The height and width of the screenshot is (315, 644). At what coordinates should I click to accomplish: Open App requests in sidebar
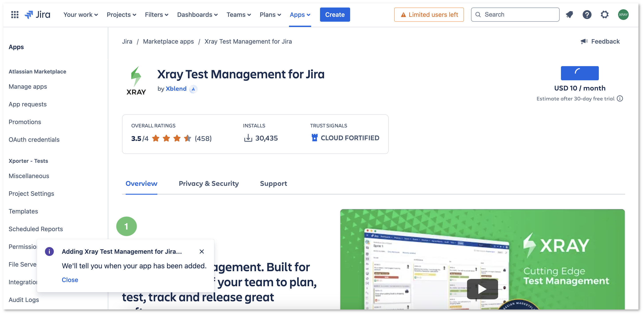coord(27,104)
